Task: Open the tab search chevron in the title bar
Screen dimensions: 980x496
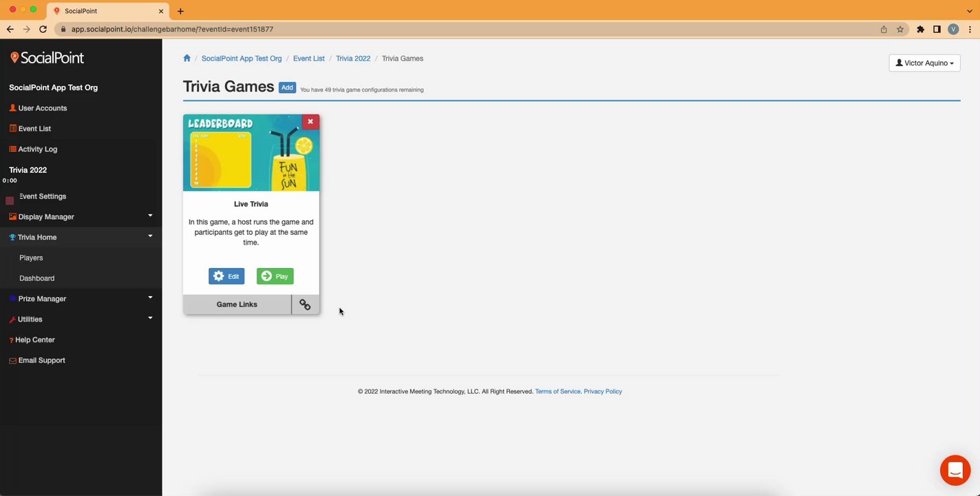Action: pyautogui.click(x=970, y=11)
